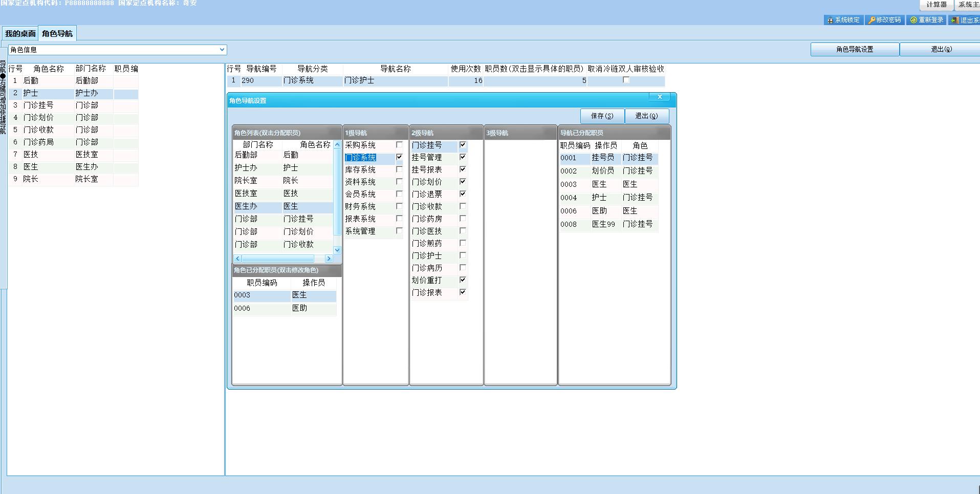This screenshot has width=980, height=494.
Task: Open the 计算器 button at the top
Action: [x=936, y=5]
